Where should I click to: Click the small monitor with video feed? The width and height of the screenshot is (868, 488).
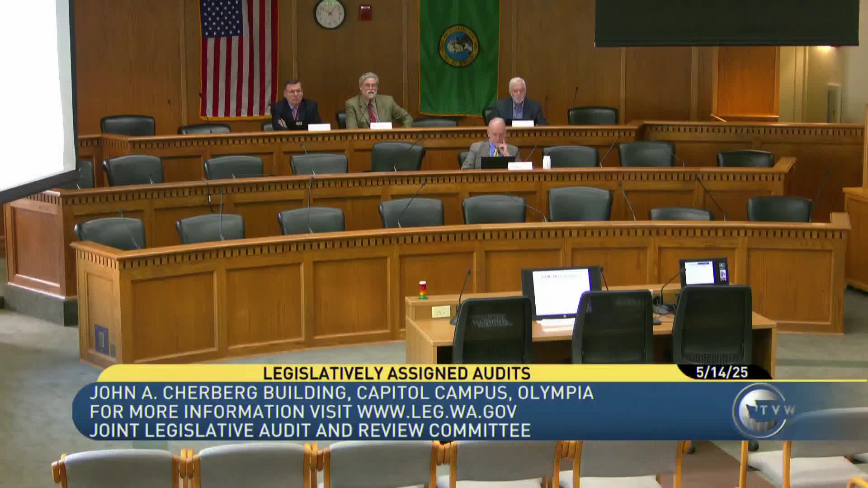[703, 272]
